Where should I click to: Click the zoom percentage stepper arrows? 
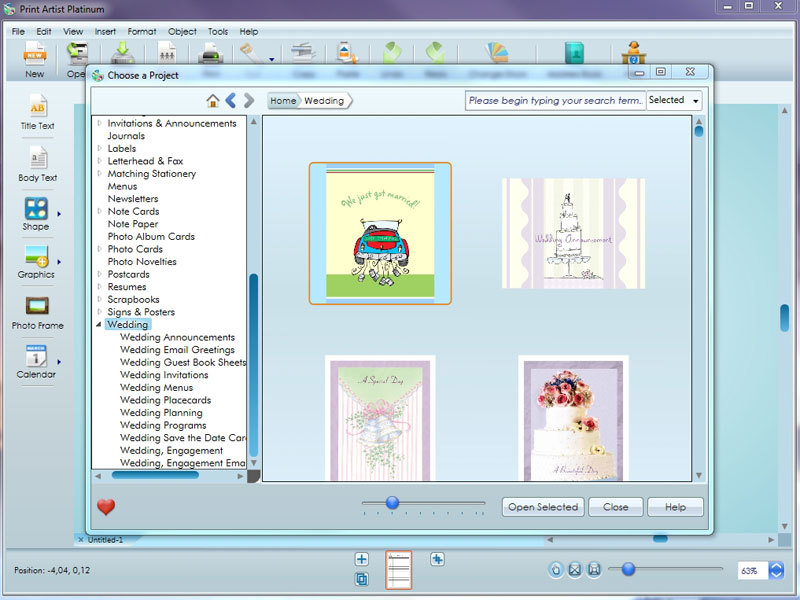click(776, 570)
